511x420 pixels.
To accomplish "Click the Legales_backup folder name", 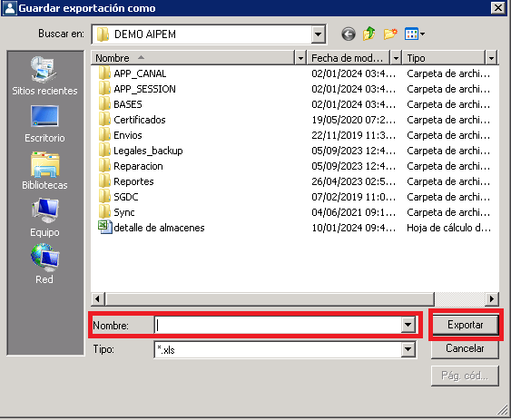I will (148, 151).
